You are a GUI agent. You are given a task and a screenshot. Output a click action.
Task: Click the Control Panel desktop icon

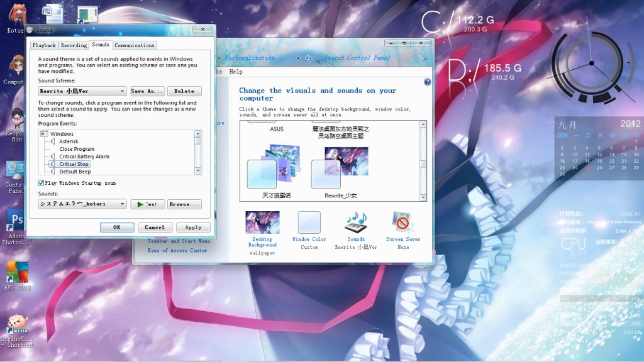(15, 171)
